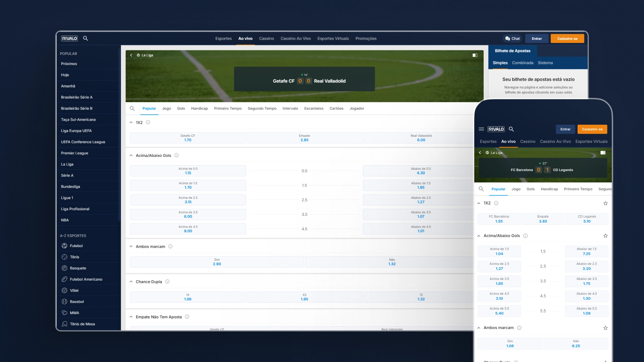This screenshot has width=644, height=362.
Task: Show info icon for Chance Dupla
Action: pyautogui.click(x=167, y=282)
